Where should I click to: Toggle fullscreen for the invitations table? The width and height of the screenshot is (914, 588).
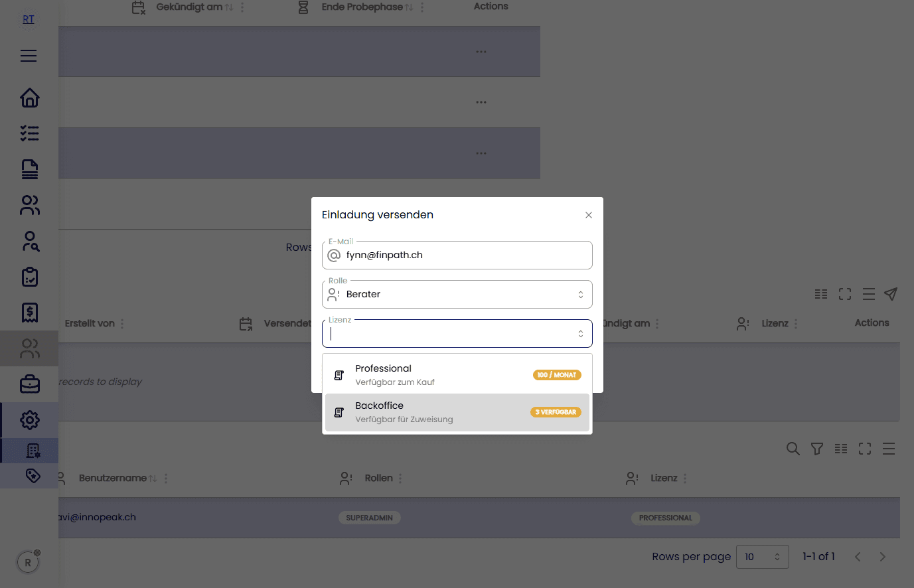coord(845,294)
